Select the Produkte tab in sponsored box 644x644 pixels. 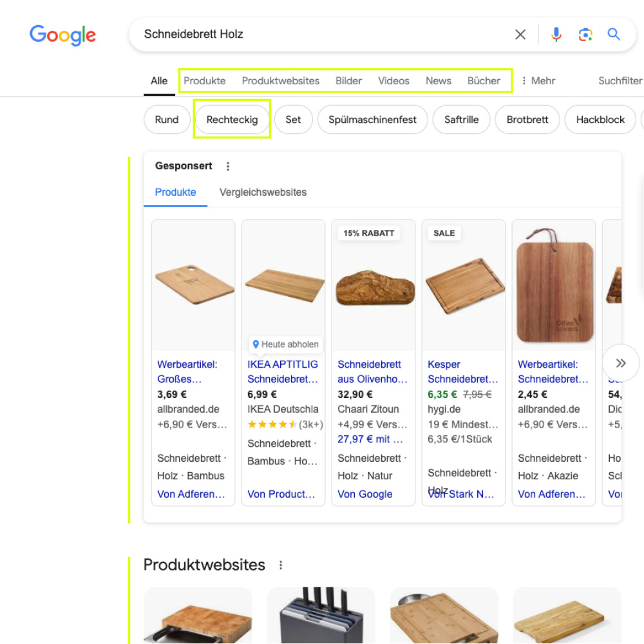coord(175,192)
